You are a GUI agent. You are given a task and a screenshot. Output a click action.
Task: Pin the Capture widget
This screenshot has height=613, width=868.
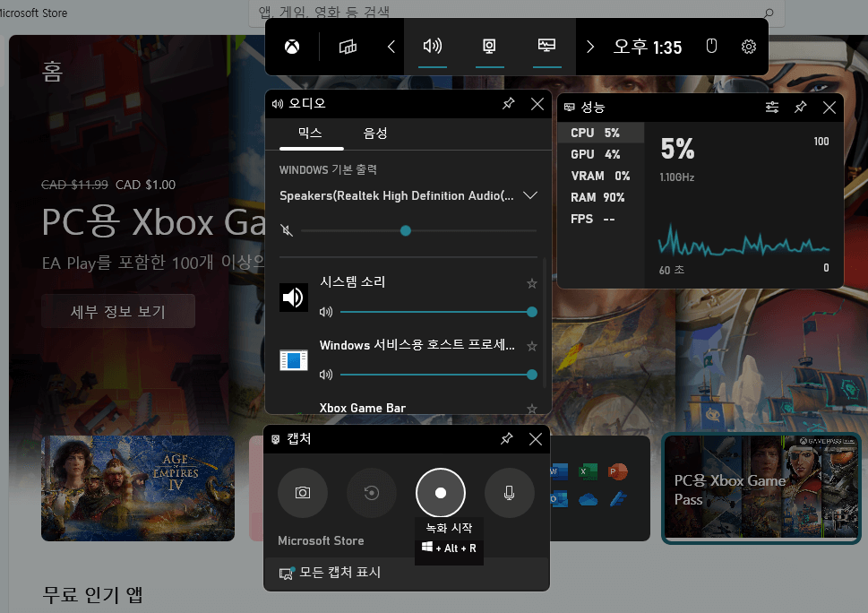click(x=506, y=439)
